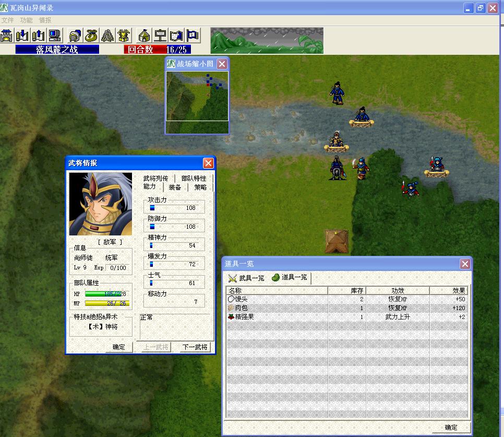
Task: Click the army tent toolbar icon
Action: tap(145, 36)
